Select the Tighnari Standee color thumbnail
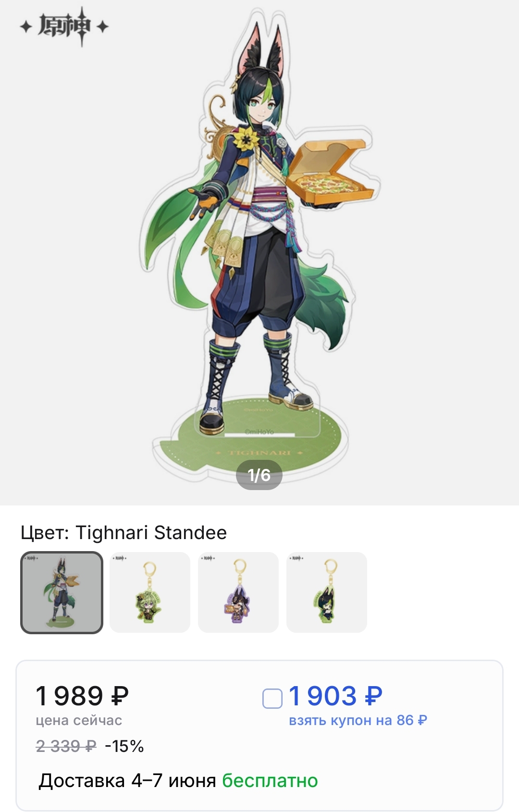The image size is (519, 812). click(62, 592)
